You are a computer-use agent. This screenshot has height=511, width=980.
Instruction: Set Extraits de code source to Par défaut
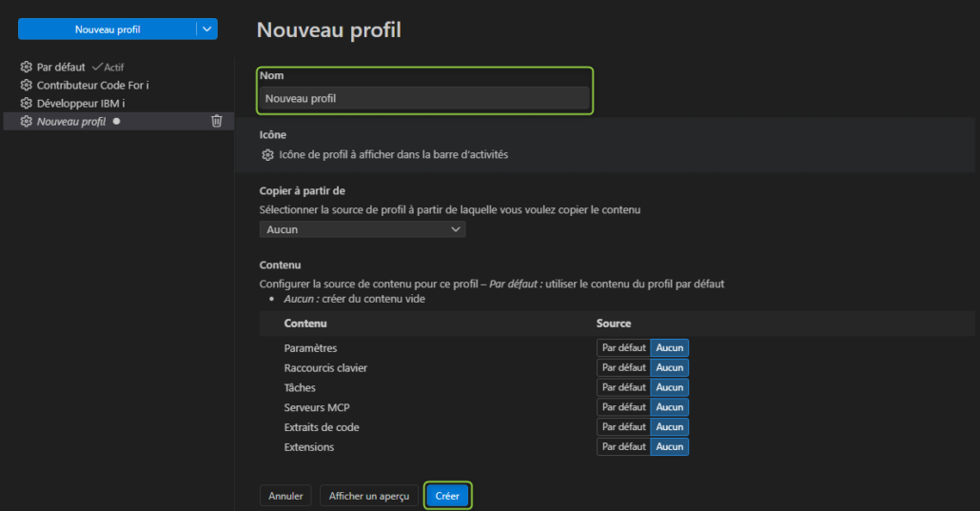pos(623,427)
